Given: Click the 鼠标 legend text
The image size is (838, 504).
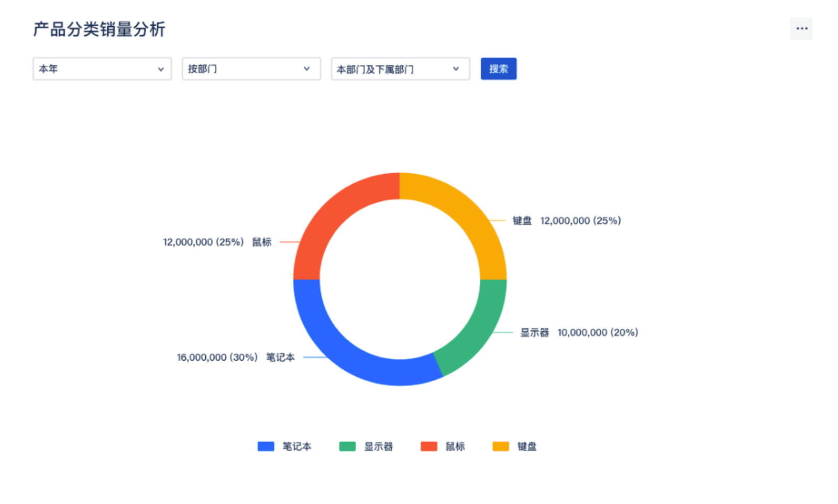Looking at the screenshot, I should pos(455,446).
